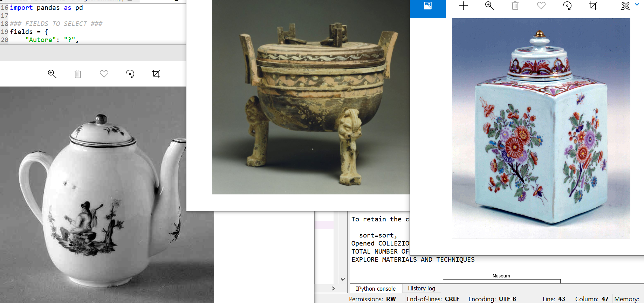Open the crop tool above the teapot photo
Screen dimensions: 644x303
156,74
